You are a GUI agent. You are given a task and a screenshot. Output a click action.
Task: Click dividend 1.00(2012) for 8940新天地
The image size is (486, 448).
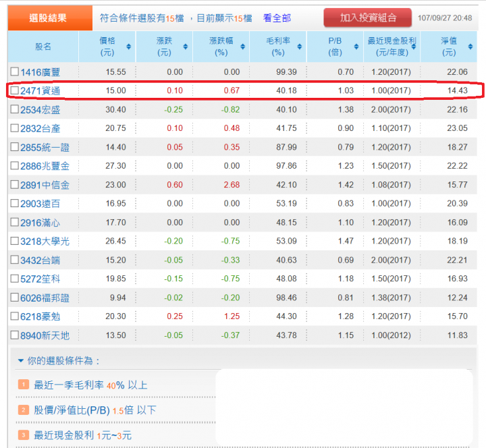tap(391, 335)
